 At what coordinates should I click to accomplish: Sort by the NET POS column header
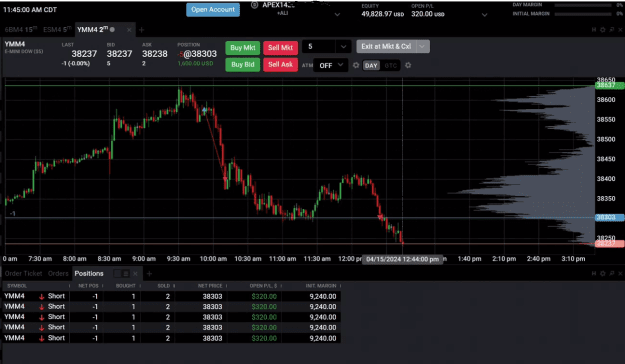tap(88, 286)
